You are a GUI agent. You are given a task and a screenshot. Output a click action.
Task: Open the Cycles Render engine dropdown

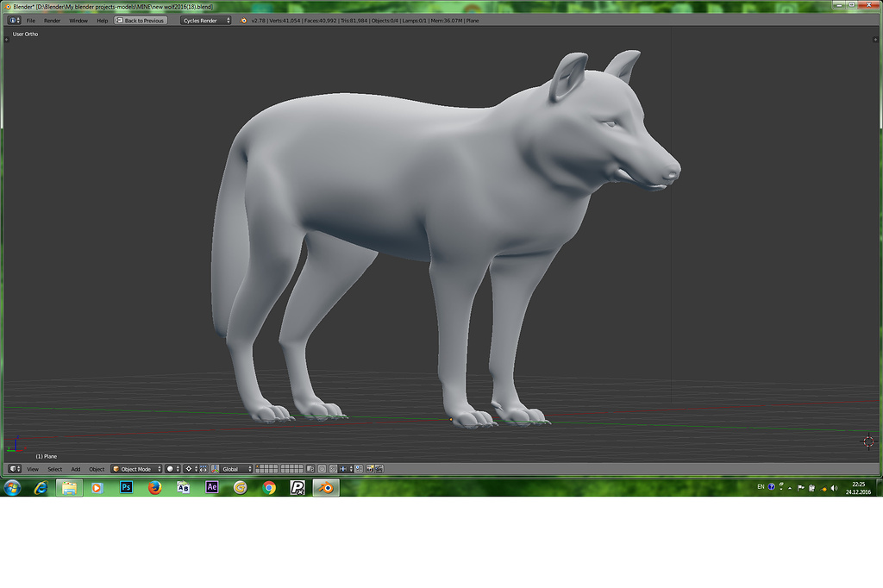(205, 21)
